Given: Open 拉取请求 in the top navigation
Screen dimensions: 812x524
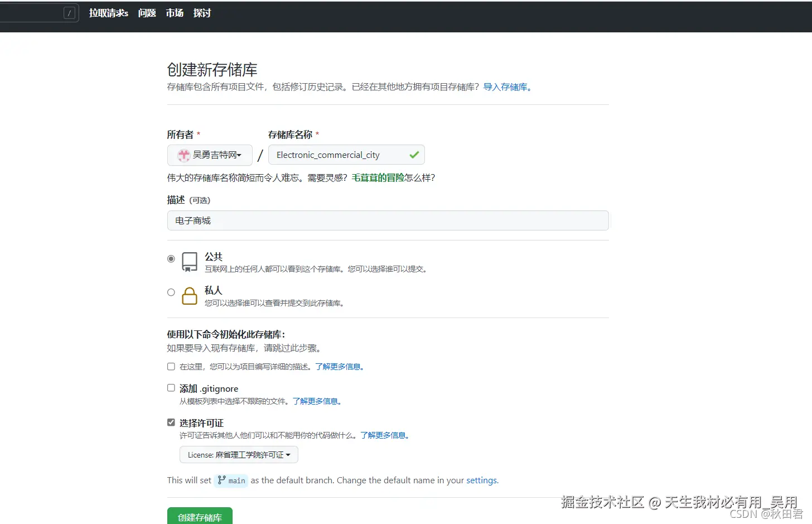Looking at the screenshot, I should point(108,13).
